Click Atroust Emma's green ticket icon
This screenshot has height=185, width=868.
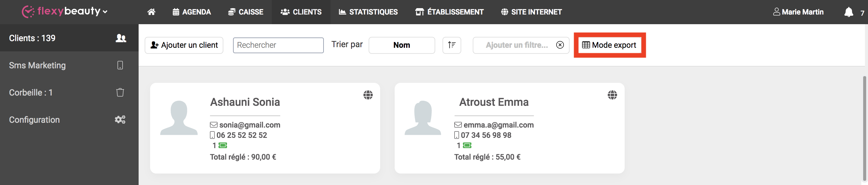[x=467, y=145]
